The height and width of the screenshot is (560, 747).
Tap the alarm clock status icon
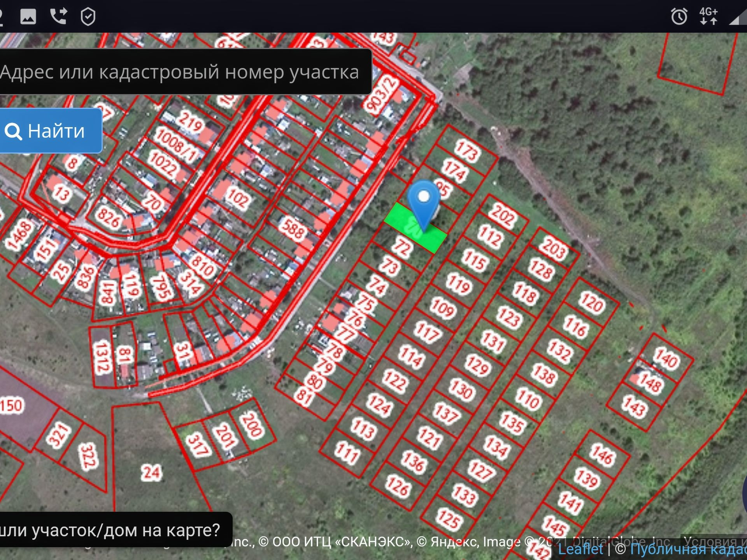click(679, 17)
